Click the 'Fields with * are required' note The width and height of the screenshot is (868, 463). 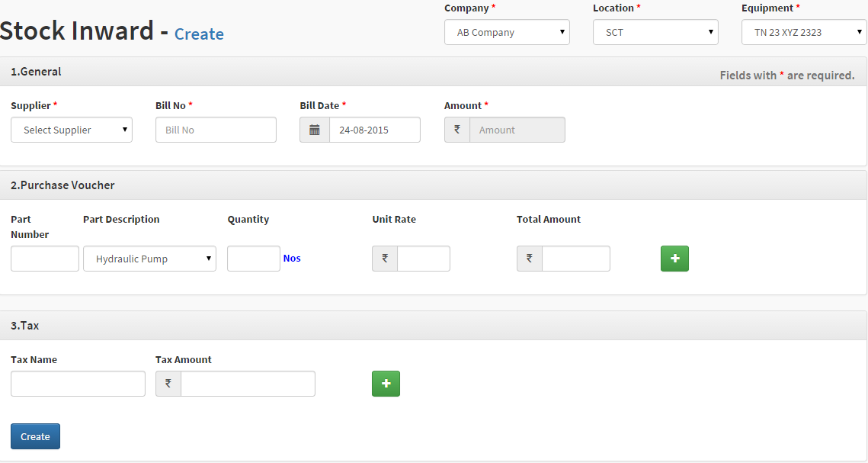[787, 76]
